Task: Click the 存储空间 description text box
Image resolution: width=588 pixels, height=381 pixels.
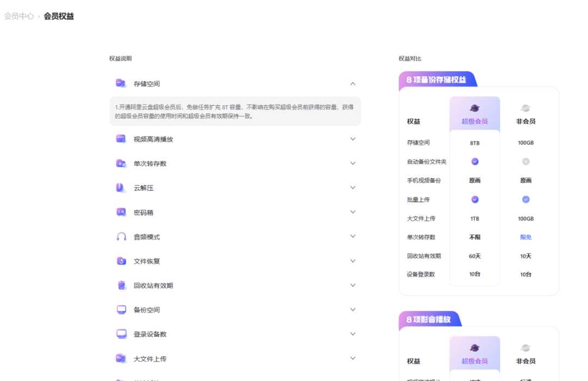Action: point(235,112)
